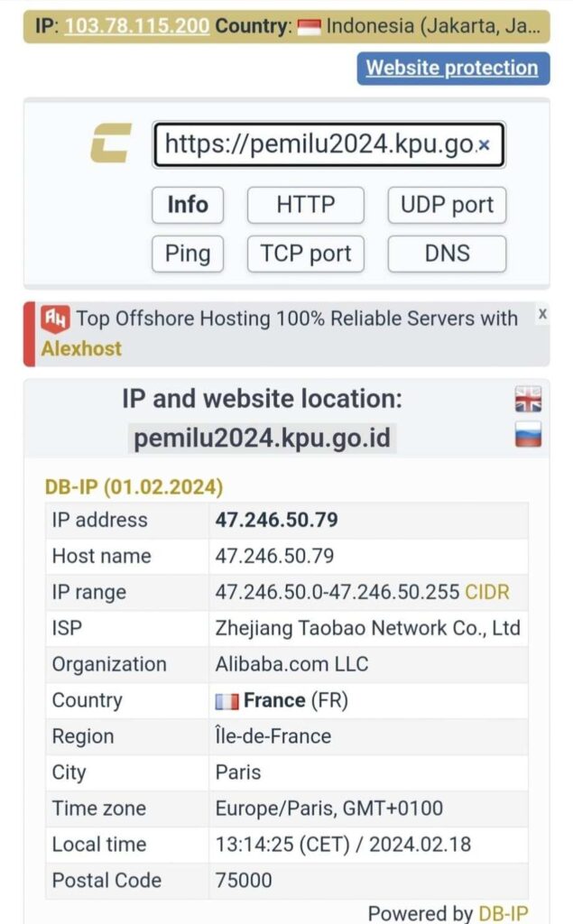Open the Website protection link
573x924 pixels.
pyautogui.click(x=452, y=68)
